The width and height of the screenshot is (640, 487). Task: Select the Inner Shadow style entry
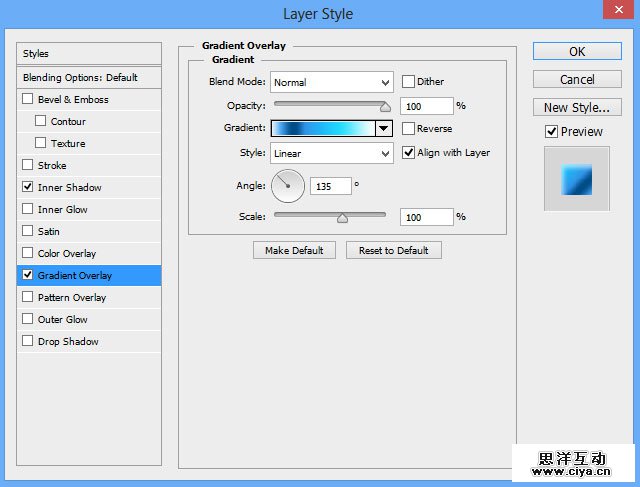pos(70,187)
